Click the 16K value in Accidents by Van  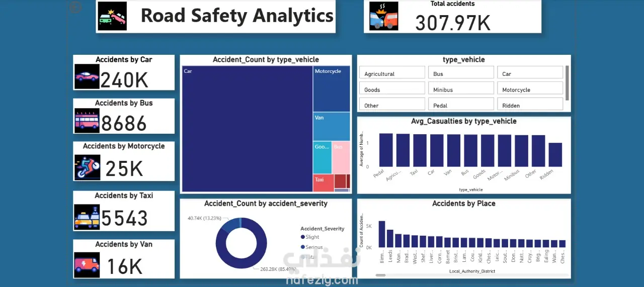coord(125,267)
